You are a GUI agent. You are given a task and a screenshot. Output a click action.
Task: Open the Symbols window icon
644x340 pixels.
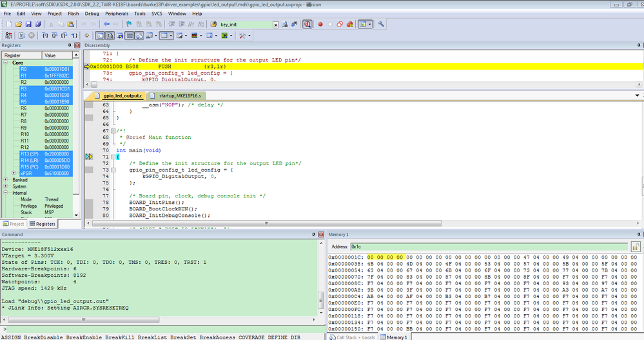pos(119,35)
